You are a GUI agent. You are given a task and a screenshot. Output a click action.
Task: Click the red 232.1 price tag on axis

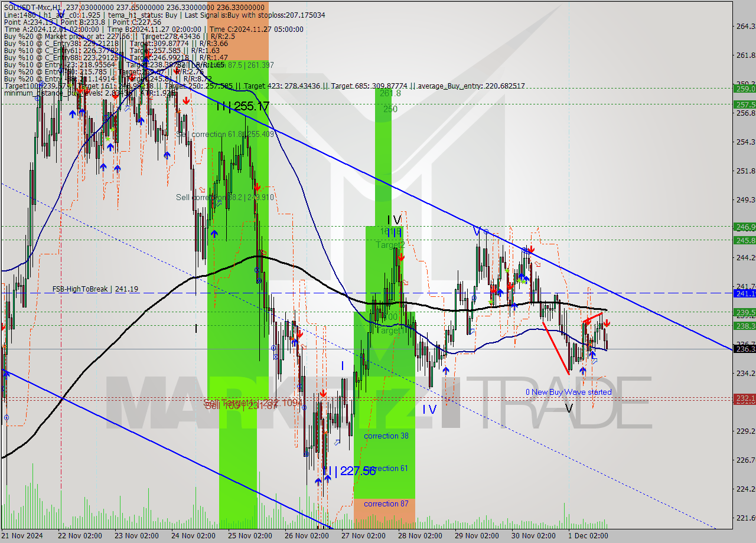tap(744, 399)
